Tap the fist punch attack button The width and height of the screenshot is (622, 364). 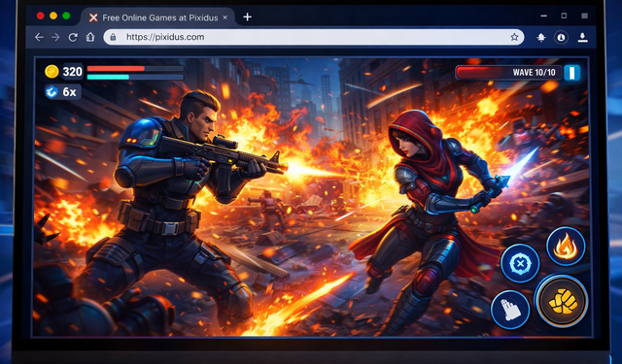(562, 302)
